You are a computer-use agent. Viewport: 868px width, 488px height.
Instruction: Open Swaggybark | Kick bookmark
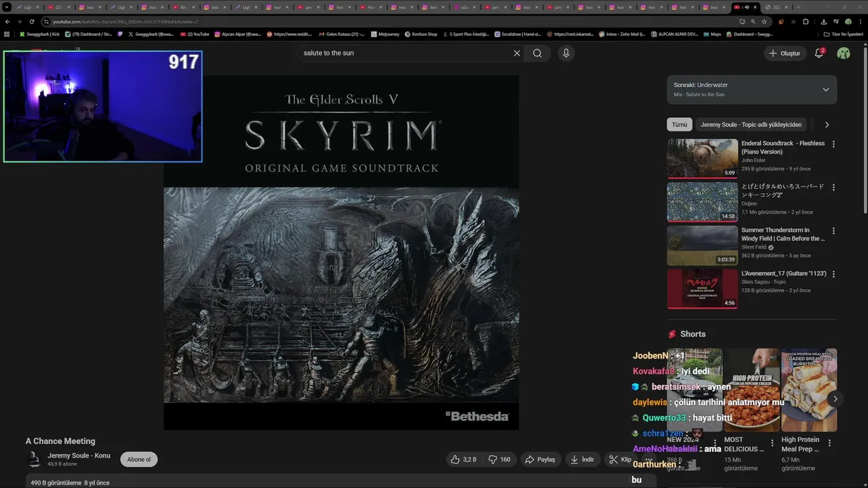(x=40, y=34)
